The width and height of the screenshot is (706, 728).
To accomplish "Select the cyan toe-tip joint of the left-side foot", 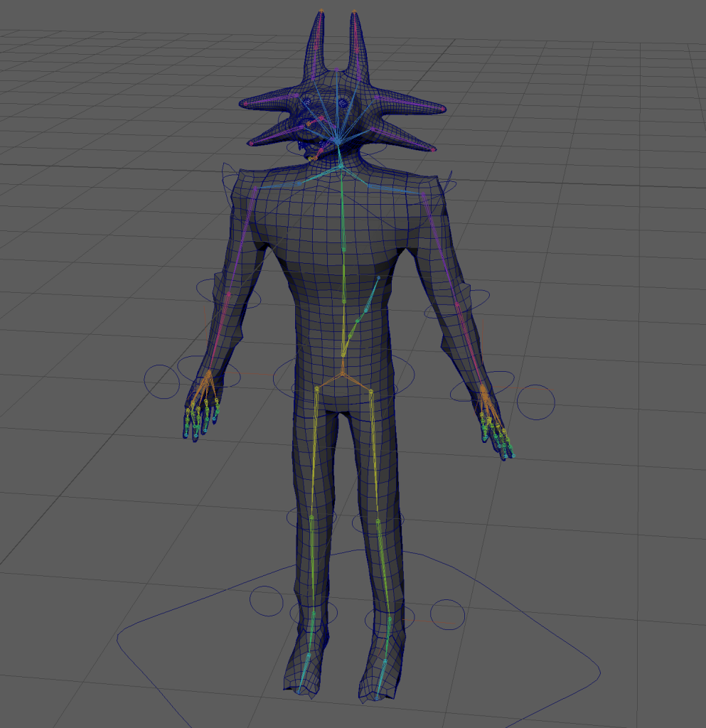I will [x=299, y=690].
